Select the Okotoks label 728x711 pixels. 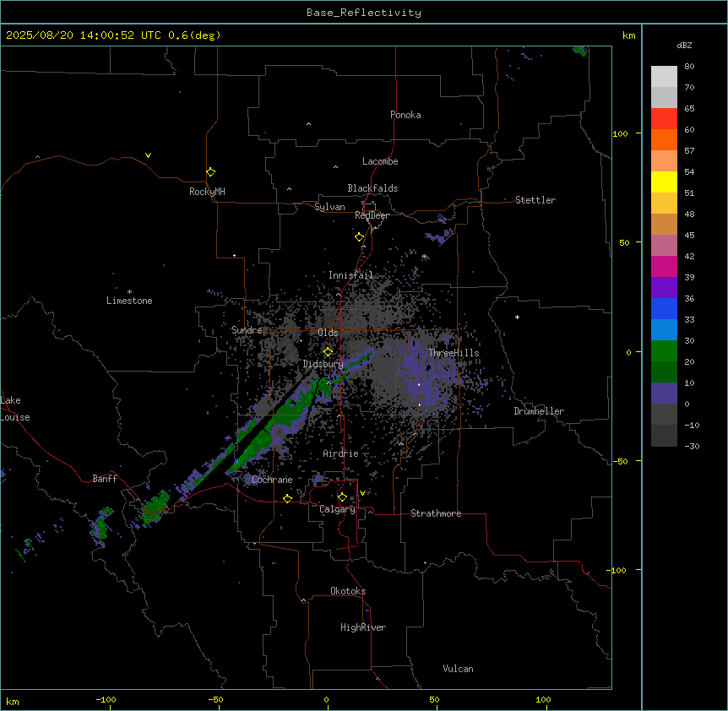348,591
